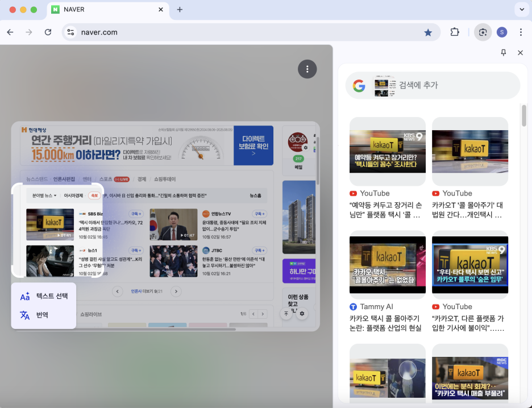The height and width of the screenshot is (408, 532).
Task: Open the Extensions puzzle icon
Action: click(x=455, y=32)
